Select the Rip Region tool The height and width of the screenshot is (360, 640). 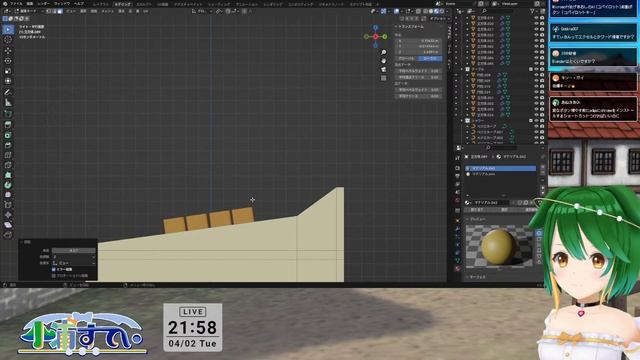(x=8, y=235)
